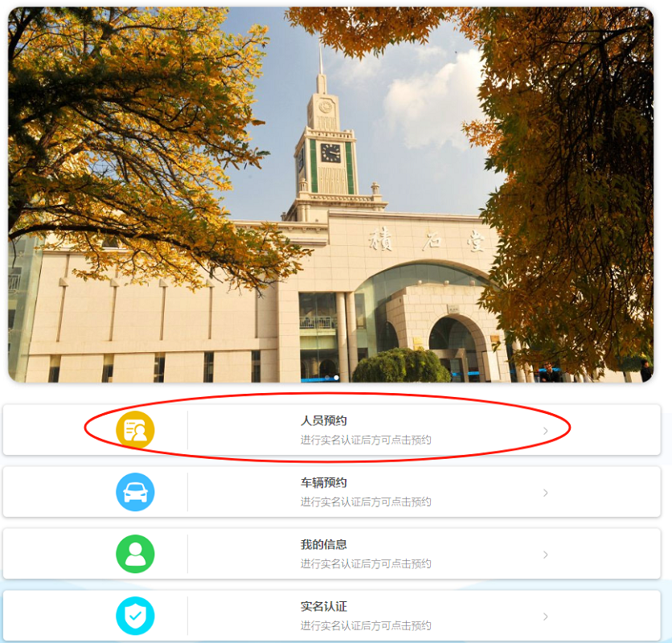Open 人员预约 via its right chevron
This screenshot has width=672, height=643.
545,431
